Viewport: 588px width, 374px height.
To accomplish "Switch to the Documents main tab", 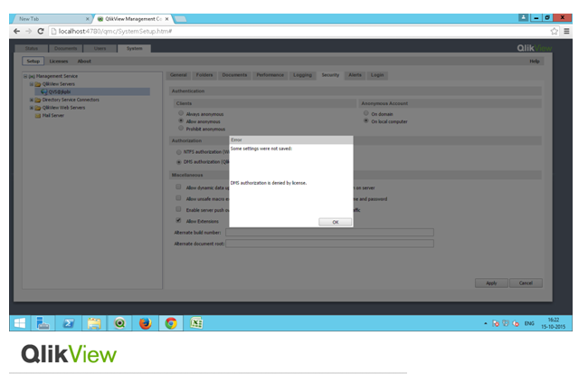I will pos(66,48).
